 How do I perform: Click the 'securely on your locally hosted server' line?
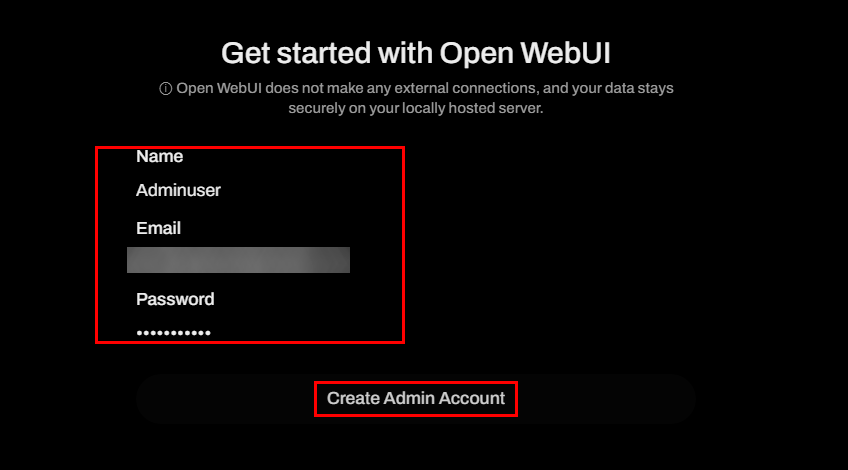[x=415, y=108]
